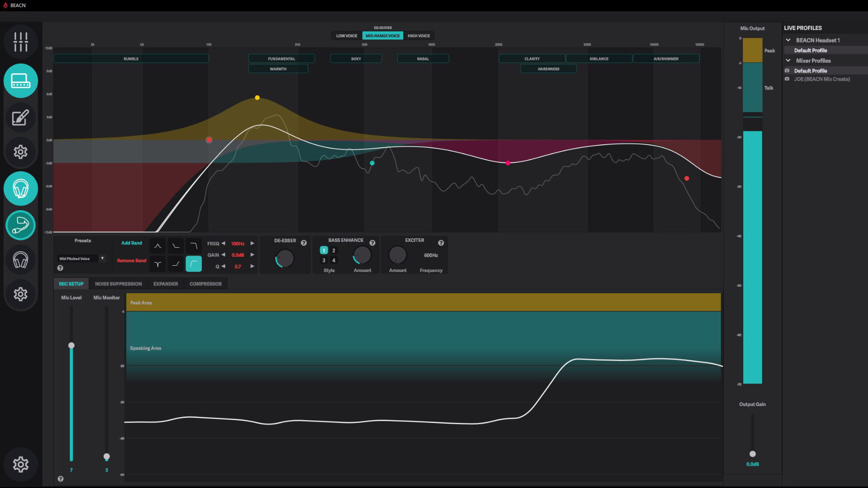This screenshot has width=868, height=488.
Task: Select the notch filter shape icon
Action: pos(157,264)
